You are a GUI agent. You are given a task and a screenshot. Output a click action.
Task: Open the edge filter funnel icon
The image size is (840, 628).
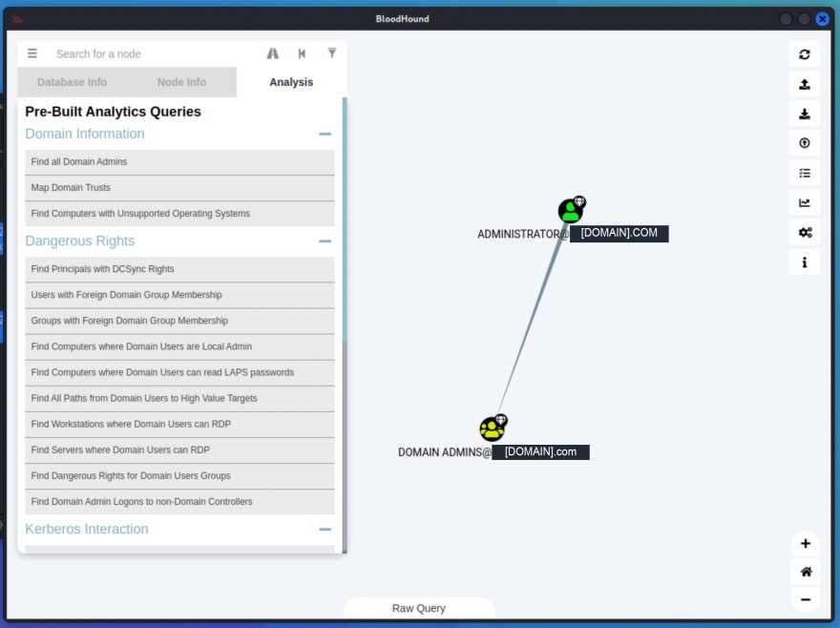pyautogui.click(x=332, y=53)
